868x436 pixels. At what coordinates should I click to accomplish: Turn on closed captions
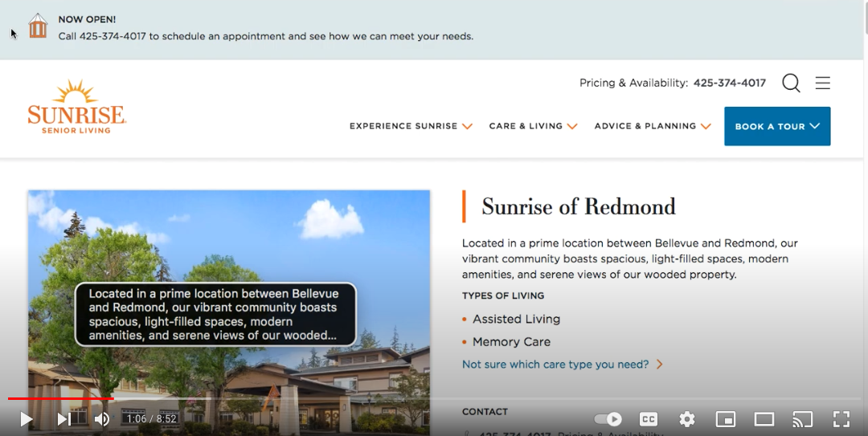[649, 419]
